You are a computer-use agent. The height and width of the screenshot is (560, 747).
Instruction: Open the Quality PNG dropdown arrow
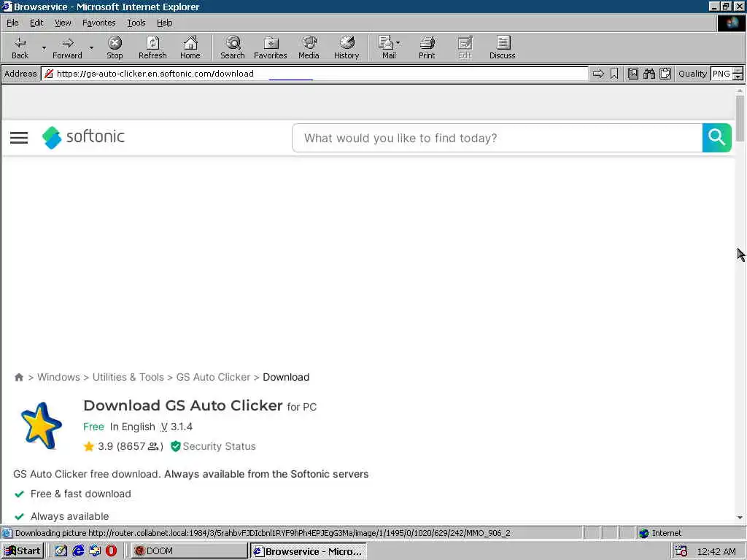(x=738, y=77)
